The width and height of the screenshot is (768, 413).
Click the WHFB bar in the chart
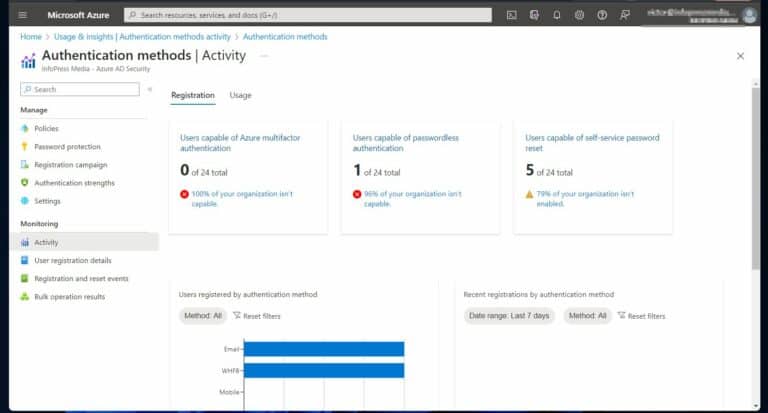click(324, 370)
